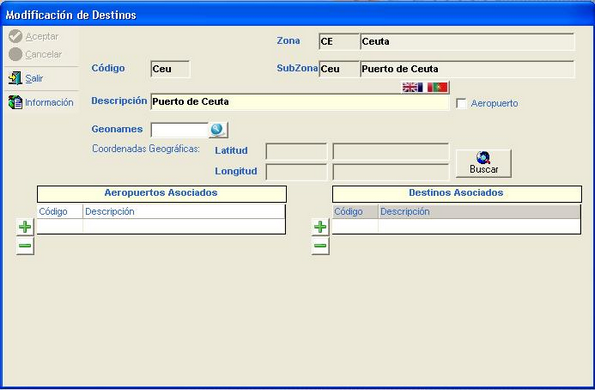Click the SubZona name field Puerto de Ceuta
This screenshot has height=390, width=595.
[467, 69]
